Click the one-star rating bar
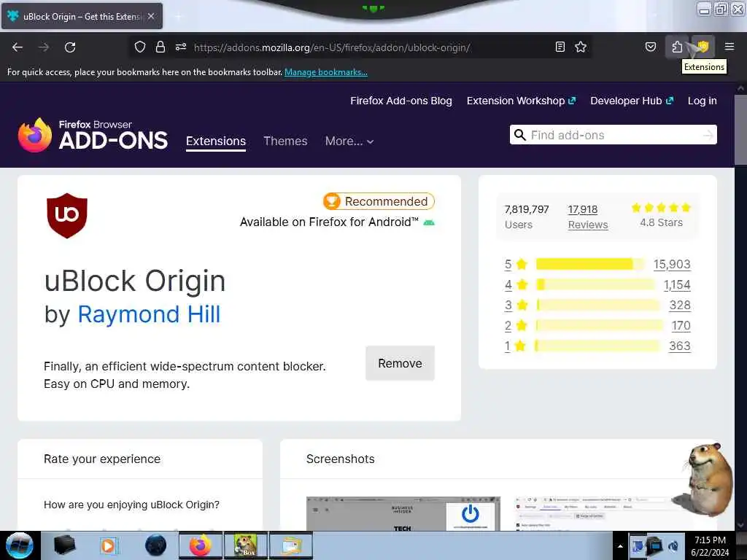 (598, 346)
